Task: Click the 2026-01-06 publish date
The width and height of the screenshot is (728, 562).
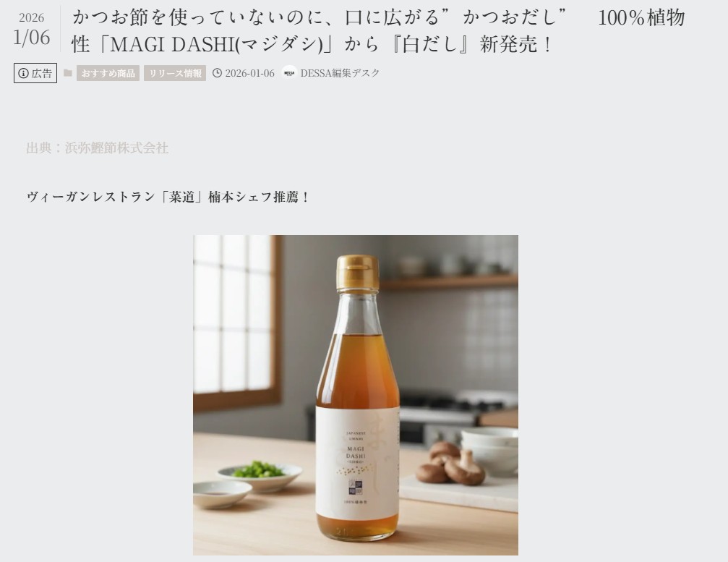Action: (250, 73)
